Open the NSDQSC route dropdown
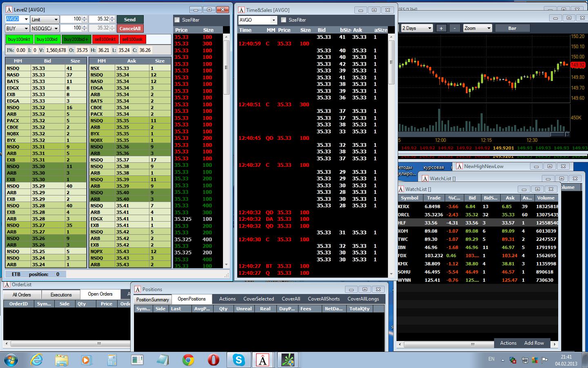Image resolution: width=588 pixels, height=368 pixels. 45,28
